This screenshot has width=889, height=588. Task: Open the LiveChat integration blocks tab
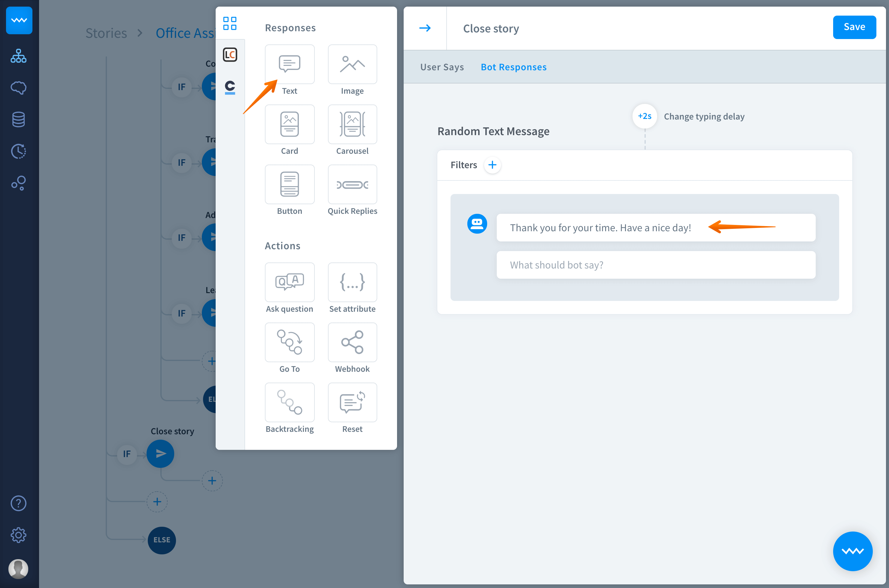coord(230,55)
